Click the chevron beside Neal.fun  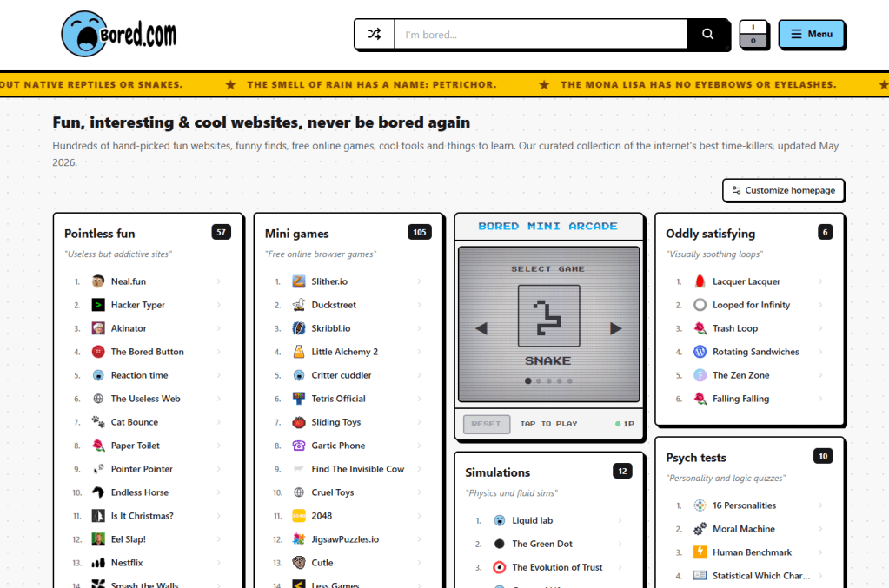pyautogui.click(x=218, y=281)
